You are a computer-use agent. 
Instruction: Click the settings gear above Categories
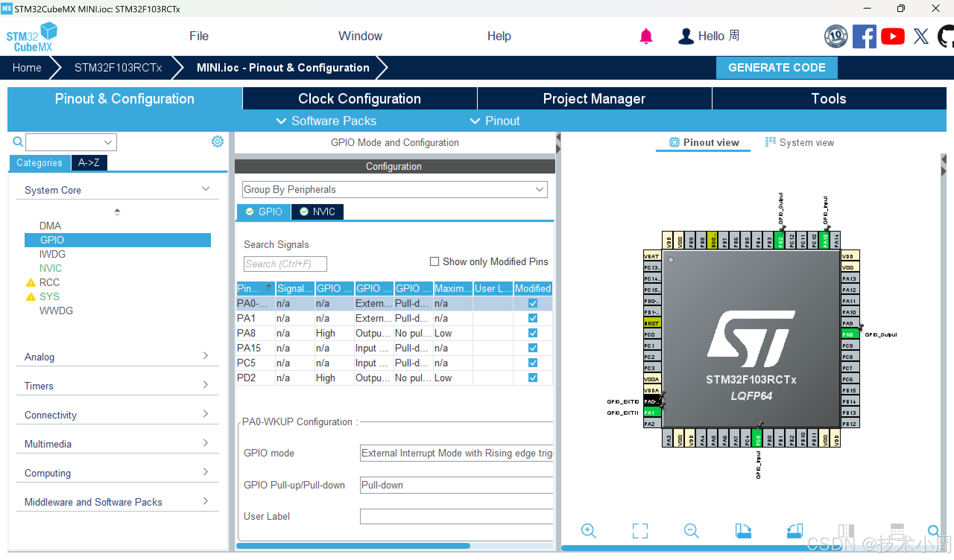click(x=217, y=142)
